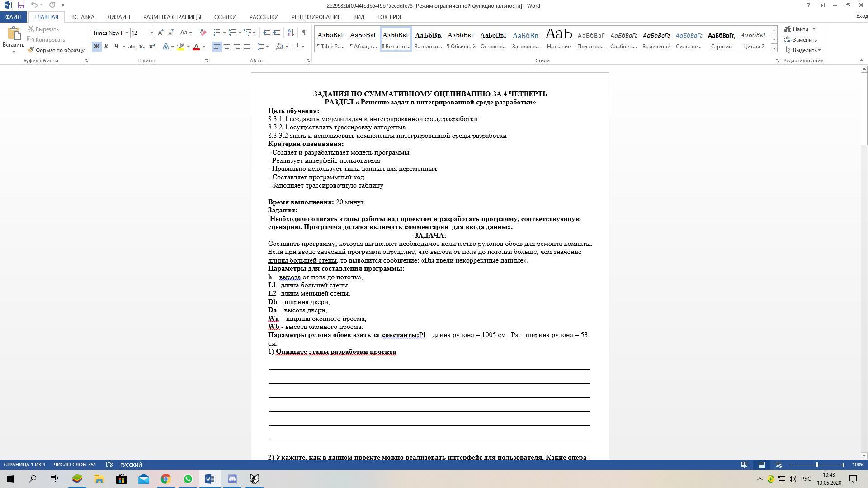Increase indent of the paragraph
This screenshot has height=488, width=868.
(x=277, y=33)
